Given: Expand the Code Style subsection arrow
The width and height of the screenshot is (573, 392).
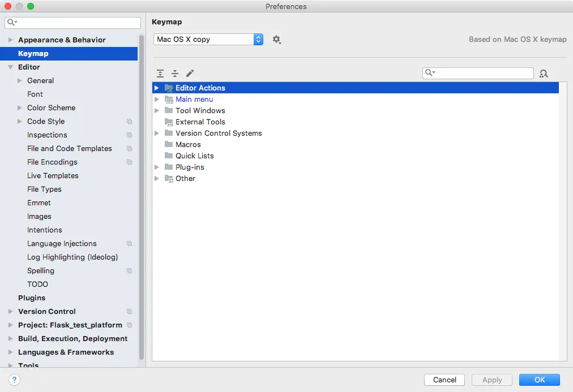Looking at the screenshot, I should pyautogui.click(x=20, y=121).
